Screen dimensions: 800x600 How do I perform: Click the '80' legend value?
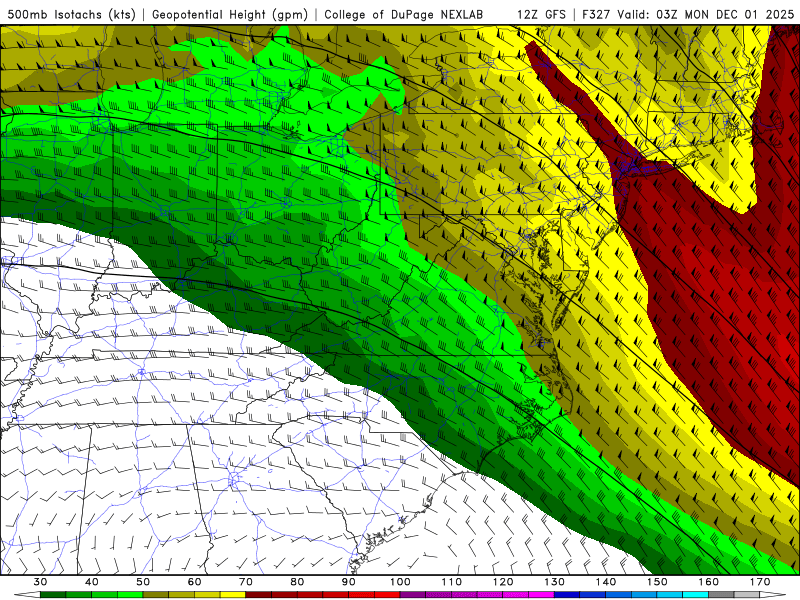tap(297, 582)
